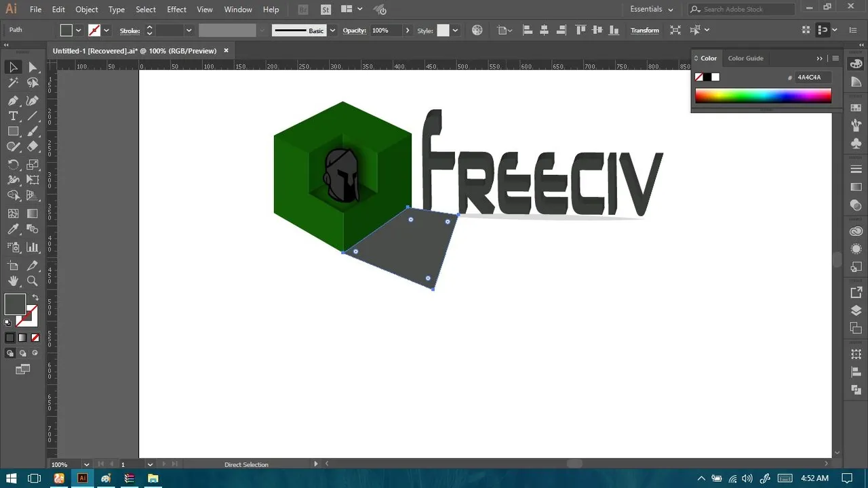Open the Window menu
The image size is (868, 488).
238,9
